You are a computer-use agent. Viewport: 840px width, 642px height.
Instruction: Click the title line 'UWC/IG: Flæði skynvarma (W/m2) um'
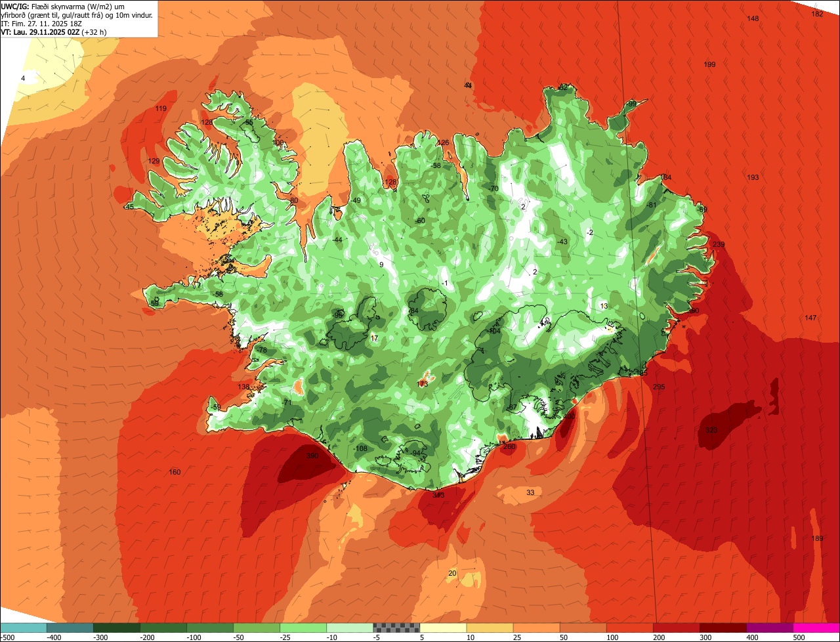(63, 6)
